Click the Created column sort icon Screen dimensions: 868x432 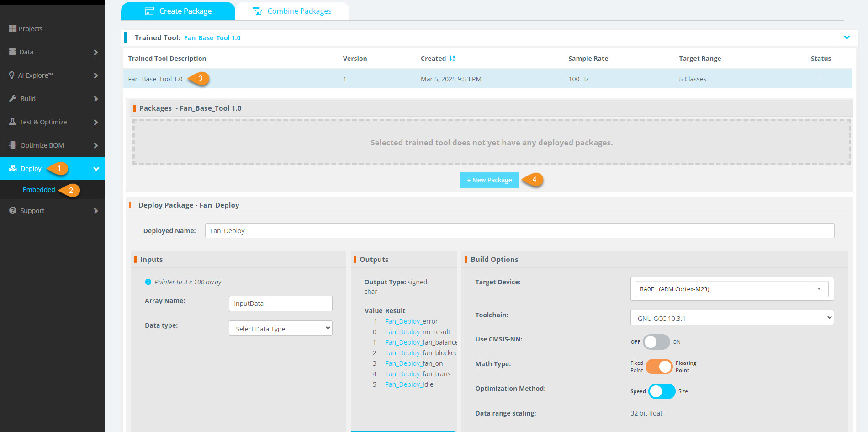[x=452, y=59]
